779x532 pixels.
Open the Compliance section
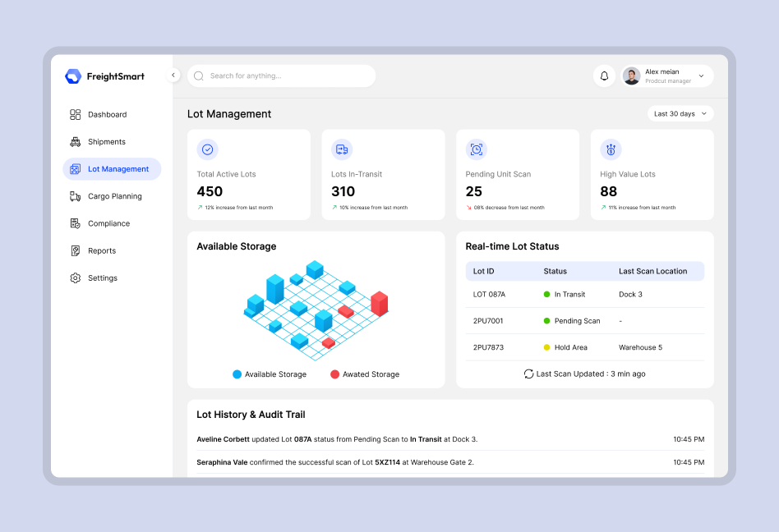[x=108, y=223]
